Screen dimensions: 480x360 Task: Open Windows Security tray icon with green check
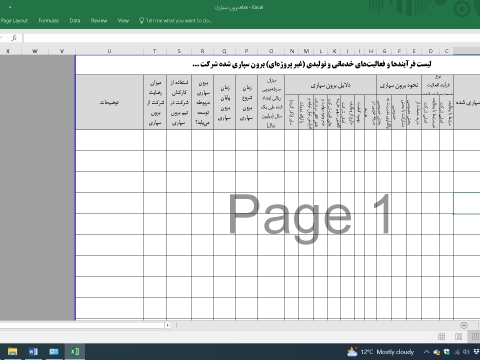coord(447,352)
